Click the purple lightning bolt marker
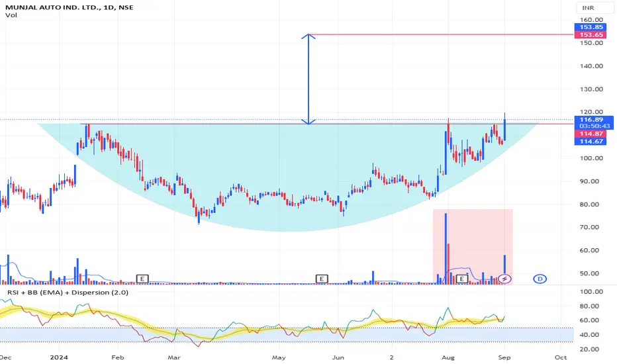Image resolution: width=617 pixels, height=364 pixels. click(505, 279)
